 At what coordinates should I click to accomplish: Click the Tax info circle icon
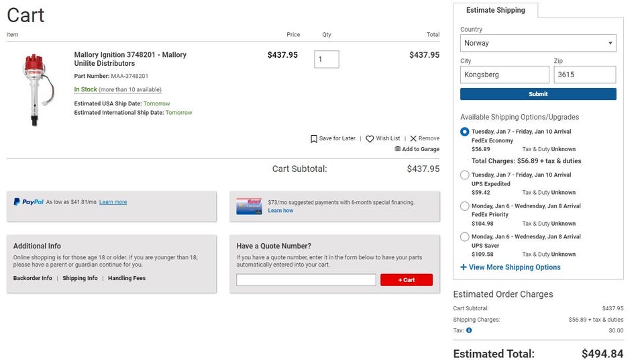469,330
